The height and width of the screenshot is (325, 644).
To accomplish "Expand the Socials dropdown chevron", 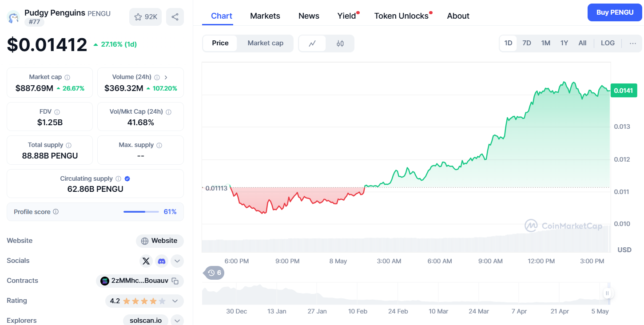I will click(x=177, y=261).
